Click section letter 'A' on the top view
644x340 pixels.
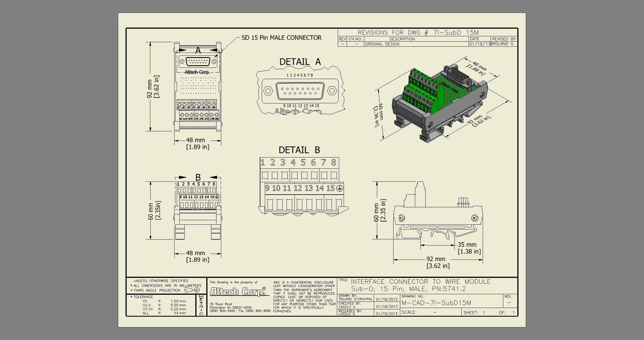(198, 50)
